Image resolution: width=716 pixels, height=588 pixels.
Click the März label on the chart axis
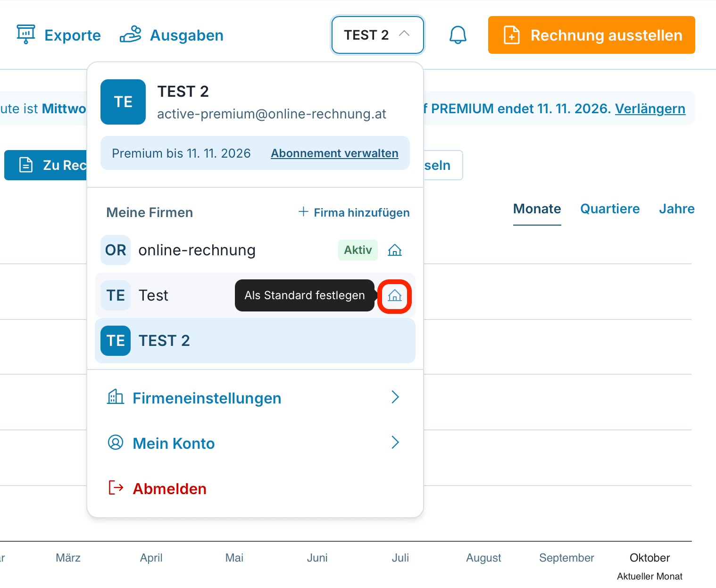coord(68,558)
